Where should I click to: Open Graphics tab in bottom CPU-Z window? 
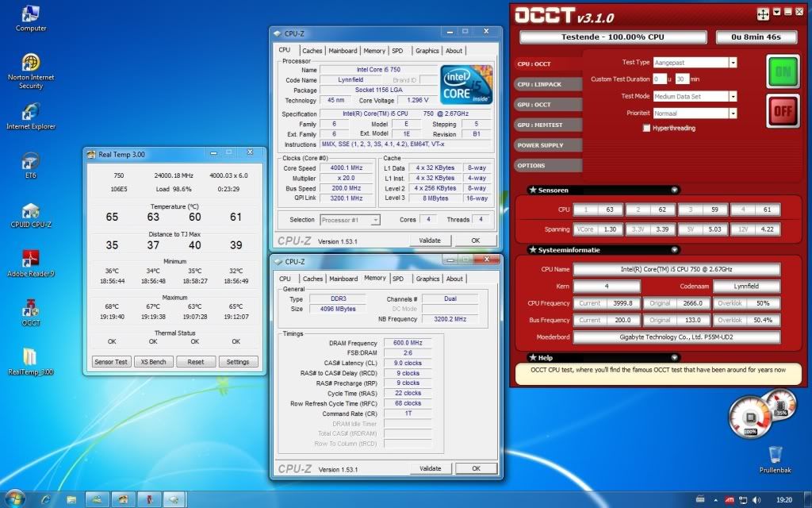(x=427, y=279)
